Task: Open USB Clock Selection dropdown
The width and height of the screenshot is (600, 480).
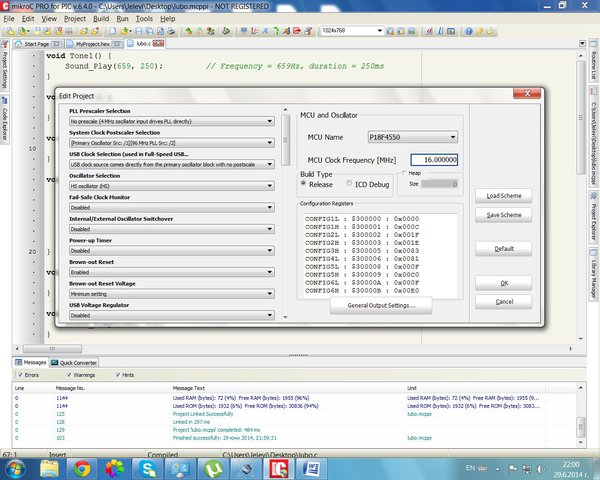Action: (x=171, y=164)
